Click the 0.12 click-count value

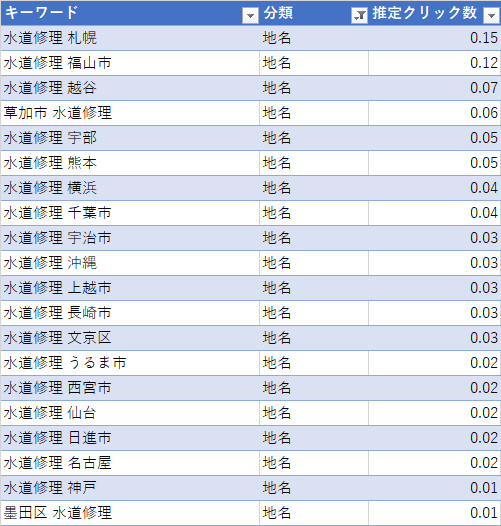tap(484, 63)
